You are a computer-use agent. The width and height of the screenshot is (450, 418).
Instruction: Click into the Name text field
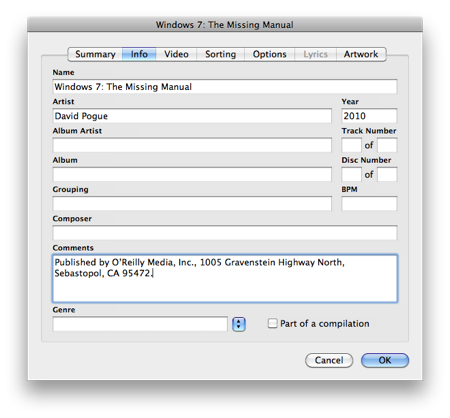[225, 87]
